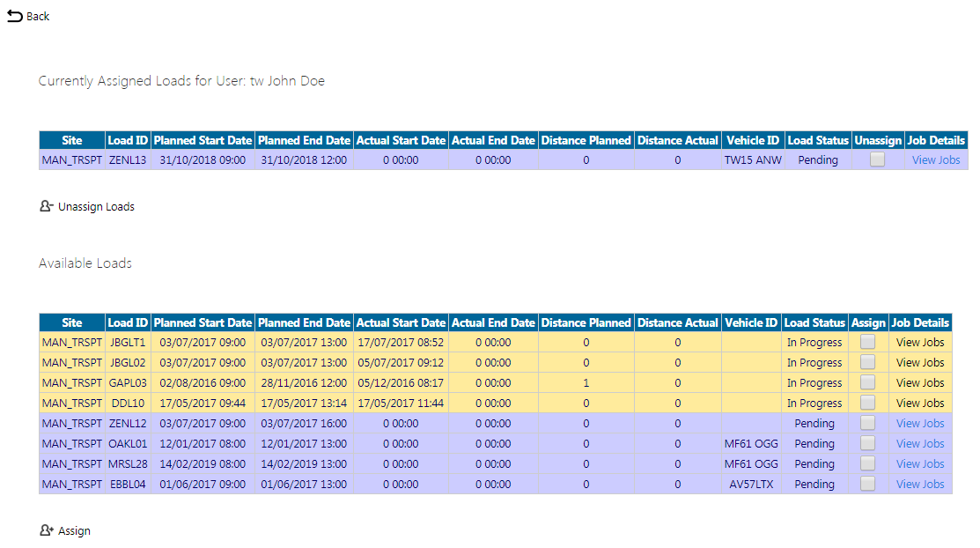Click the JBGLT1 load ID cell
The image size is (980, 548).
pos(128,342)
